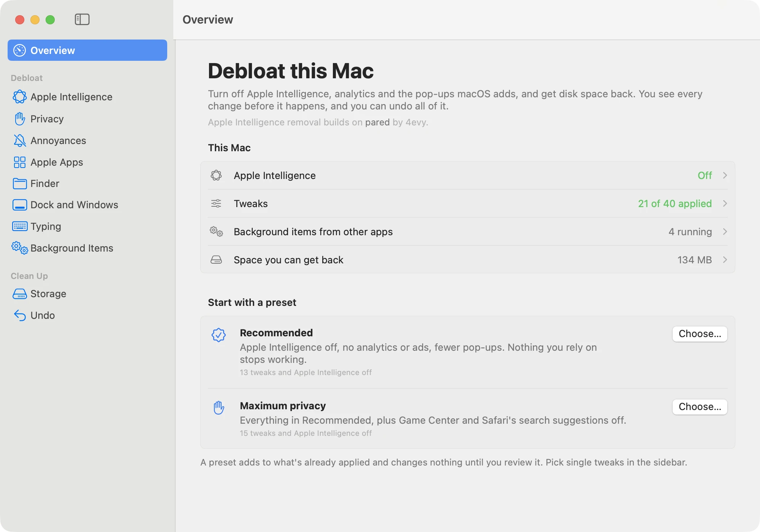The height and width of the screenshot is (532, 760).
Task: Select 'Typing' sidebar label
Action: pos(46,226)
